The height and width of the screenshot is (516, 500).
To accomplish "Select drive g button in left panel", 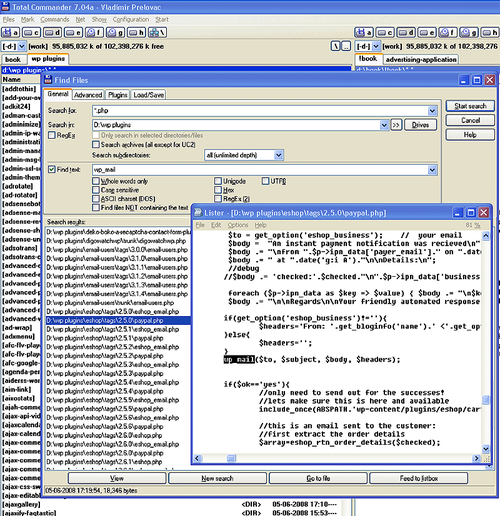I will pyautogui.click(x=115, y=32).
